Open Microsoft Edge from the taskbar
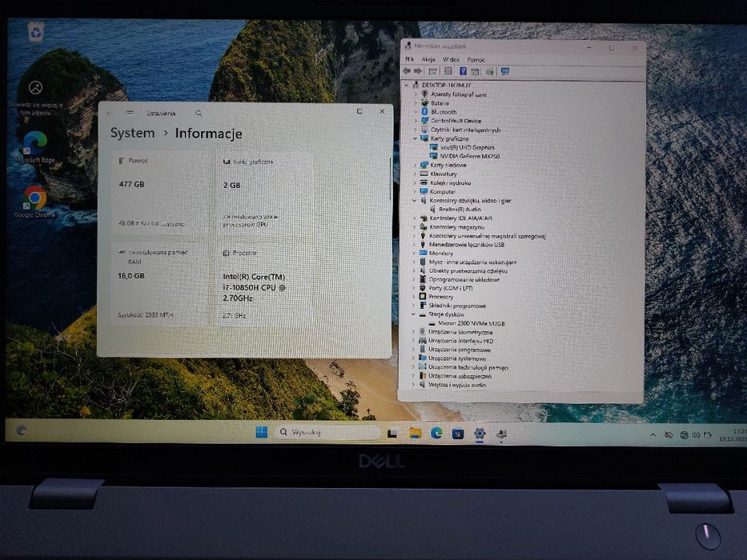This screenshot has width=747, height=560. pyautogui.click(x=436, y=433)
